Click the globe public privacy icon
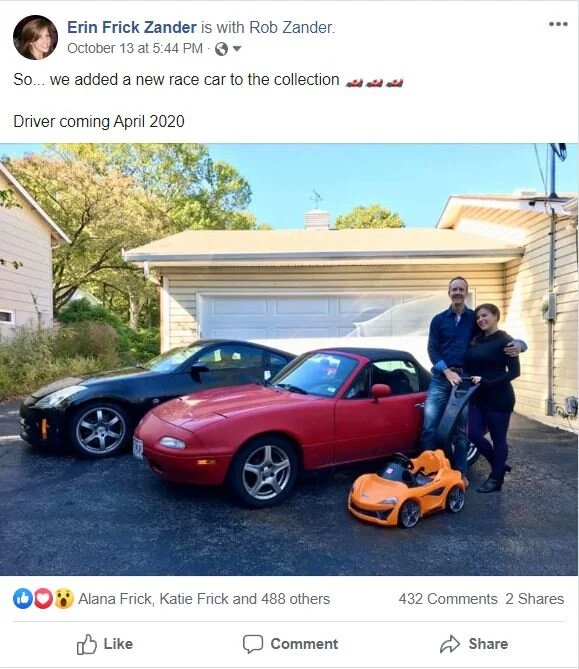Screen dimensions: 579x669 pos(221,49)
